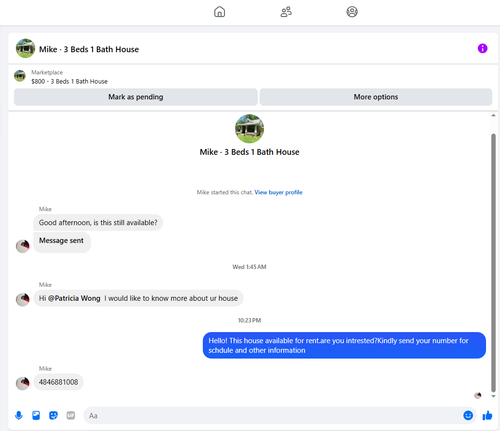Click '$800 - 3 Beds 1 Bath House' listing text
Viewport: 500px width, 431px height.
click(69, 81)
